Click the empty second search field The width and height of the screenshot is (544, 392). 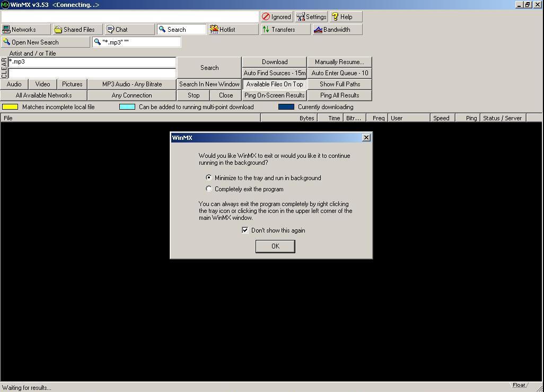[92, 73]
